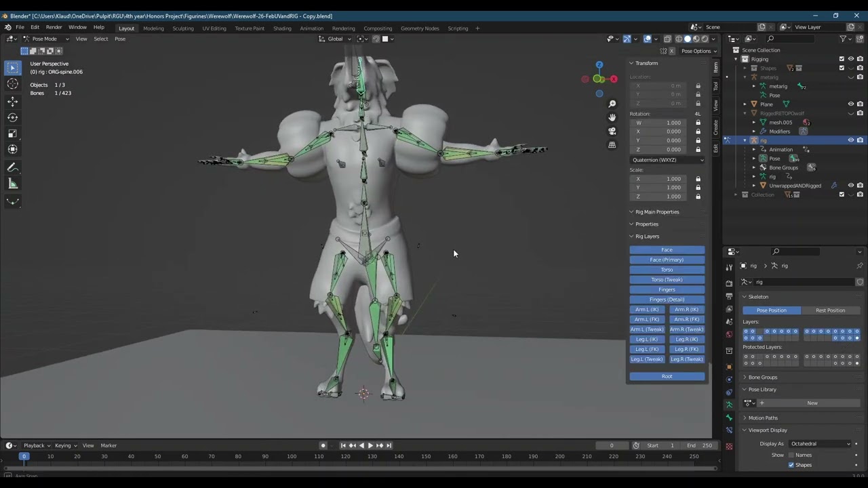Open the File menu
Image resolution: width=868 pixels, height=488 pixels.
(20, 27)
